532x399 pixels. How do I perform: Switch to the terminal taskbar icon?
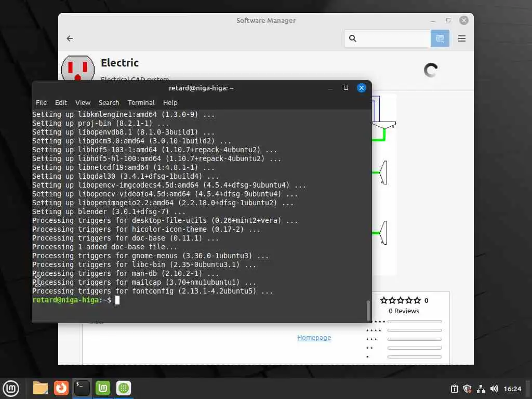[x=82, y=388]
